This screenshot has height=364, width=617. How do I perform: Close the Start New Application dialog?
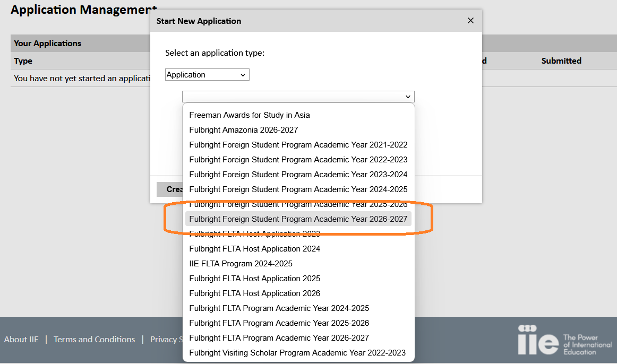tap(470, 21)
